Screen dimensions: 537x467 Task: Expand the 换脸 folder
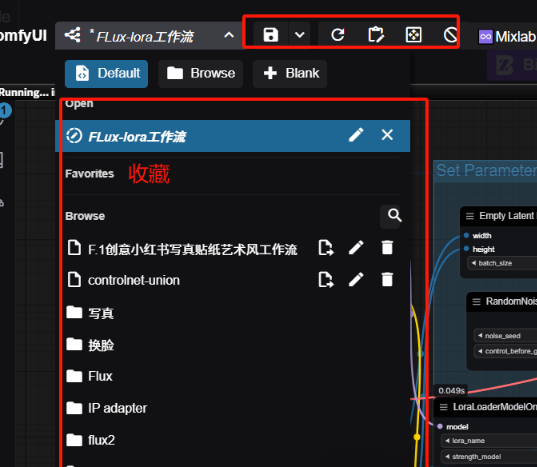(x=90, y=345)
